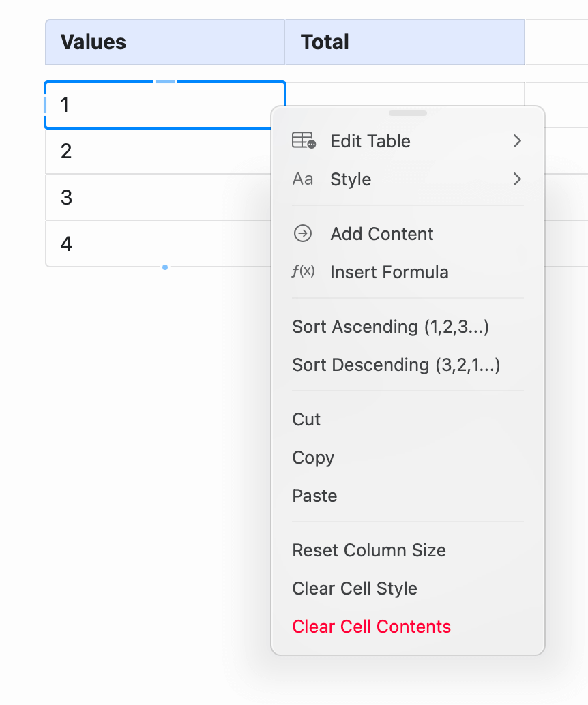Choose Cut from the context menu
Viewport: 588px width, 705px height.
306,419
